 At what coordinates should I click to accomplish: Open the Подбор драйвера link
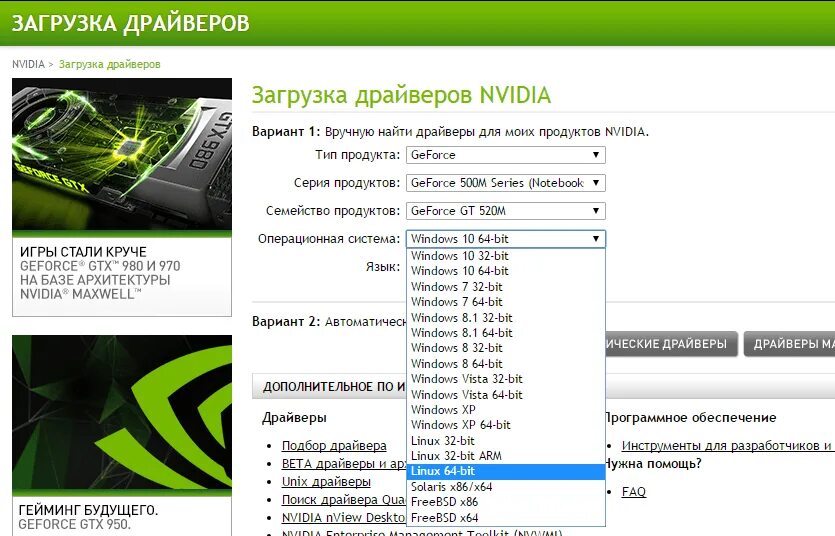tap(334, 446)
